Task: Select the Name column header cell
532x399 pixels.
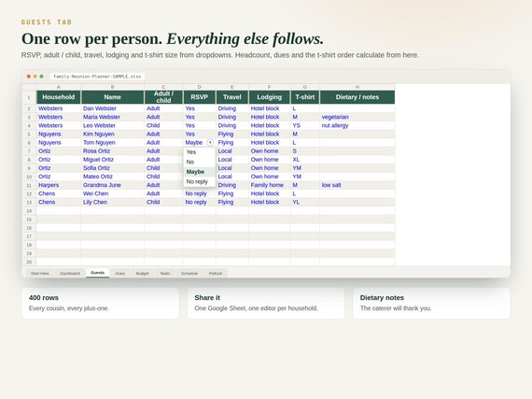Action: (x=113, y=97)
